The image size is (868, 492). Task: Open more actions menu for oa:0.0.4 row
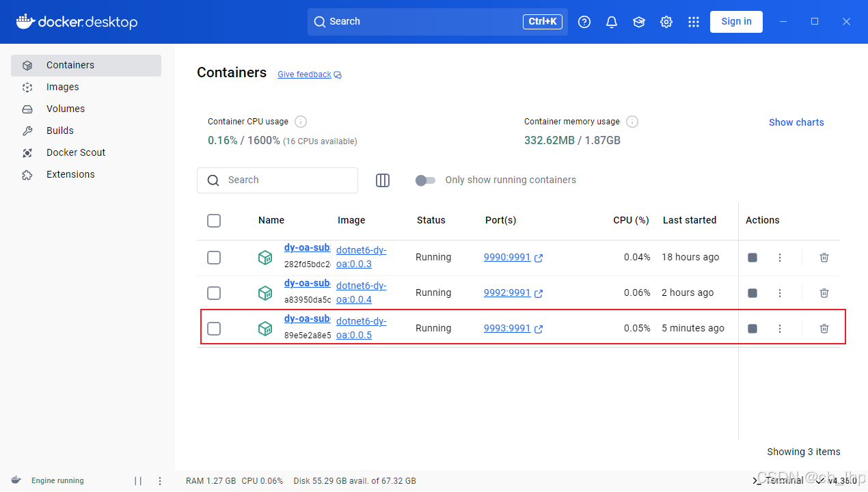click(780, 293)
